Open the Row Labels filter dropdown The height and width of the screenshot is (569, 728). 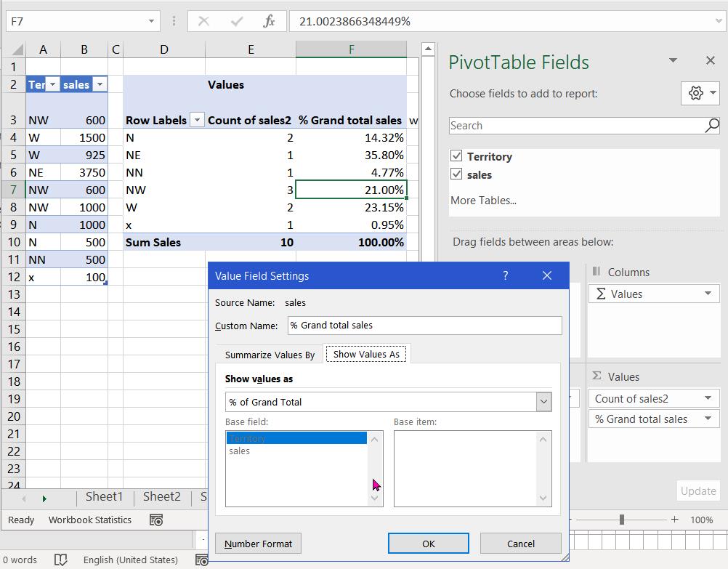tap(197, 121)
